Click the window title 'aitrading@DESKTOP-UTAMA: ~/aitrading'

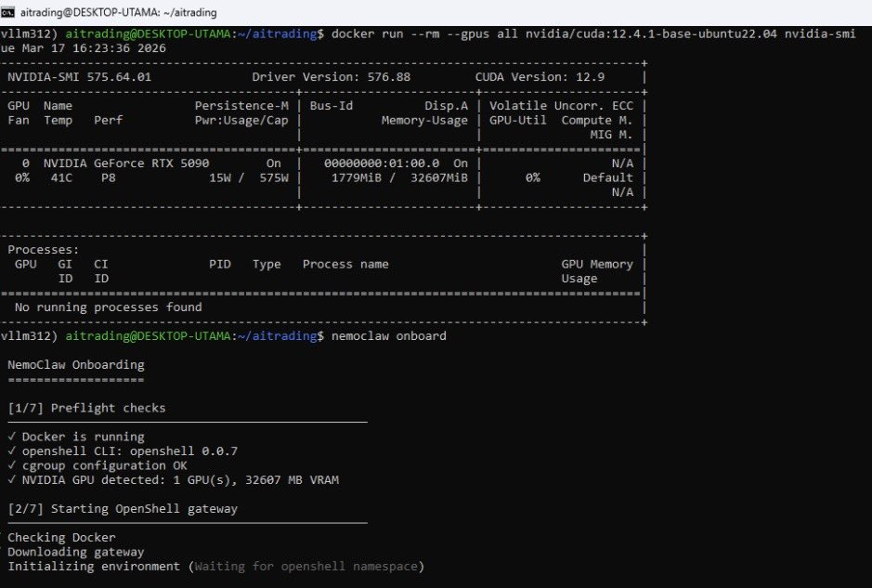coord(119,12)
